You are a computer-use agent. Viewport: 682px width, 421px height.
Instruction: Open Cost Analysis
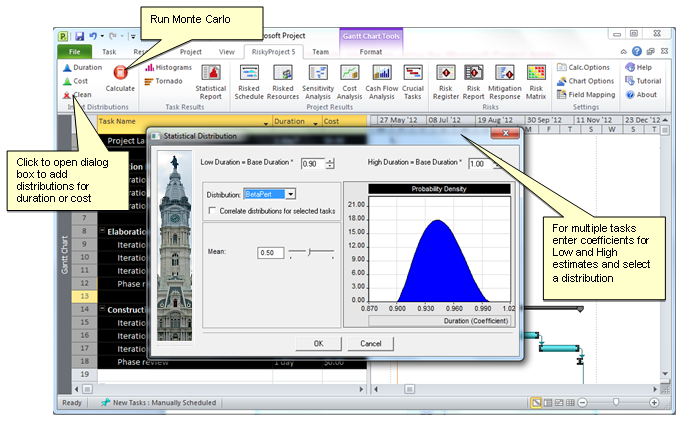click(349, 83)
